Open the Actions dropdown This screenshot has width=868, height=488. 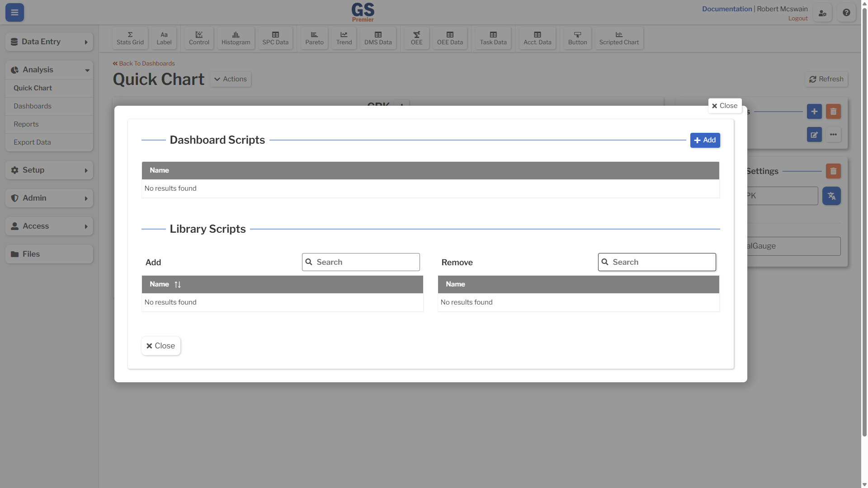(231, 79)
